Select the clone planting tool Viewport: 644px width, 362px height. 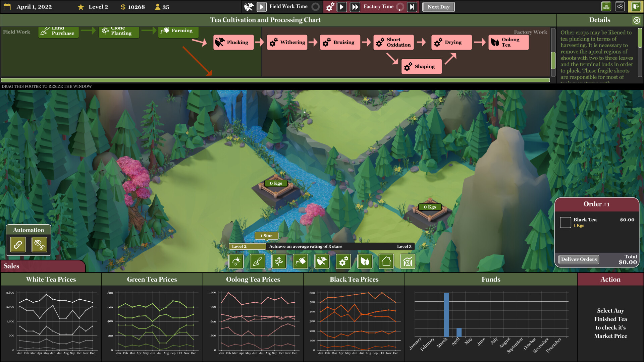[x=279, y=261]
